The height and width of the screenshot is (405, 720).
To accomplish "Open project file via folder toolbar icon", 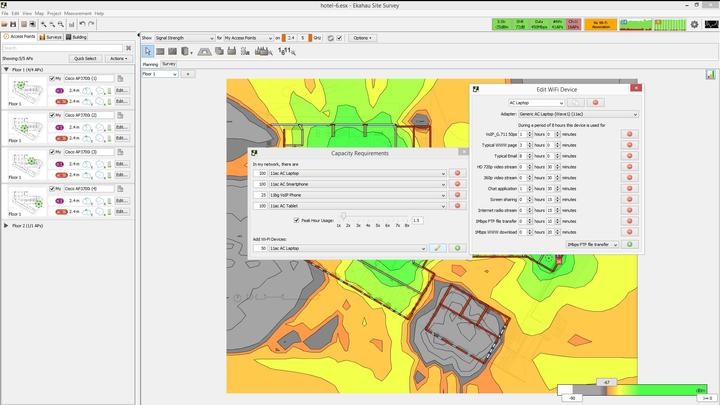I will pos(4,24).
